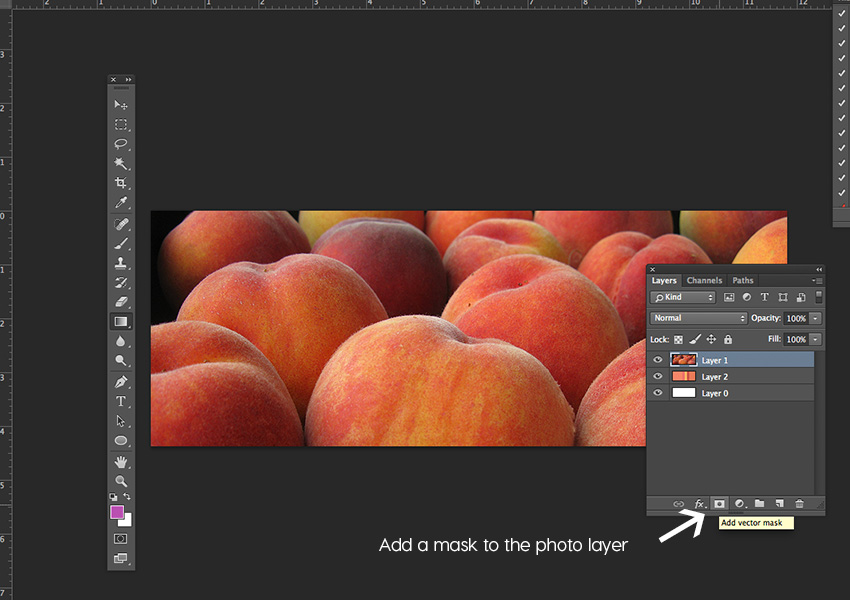
Task: Open the Paths tab
Action: (742, 281)
